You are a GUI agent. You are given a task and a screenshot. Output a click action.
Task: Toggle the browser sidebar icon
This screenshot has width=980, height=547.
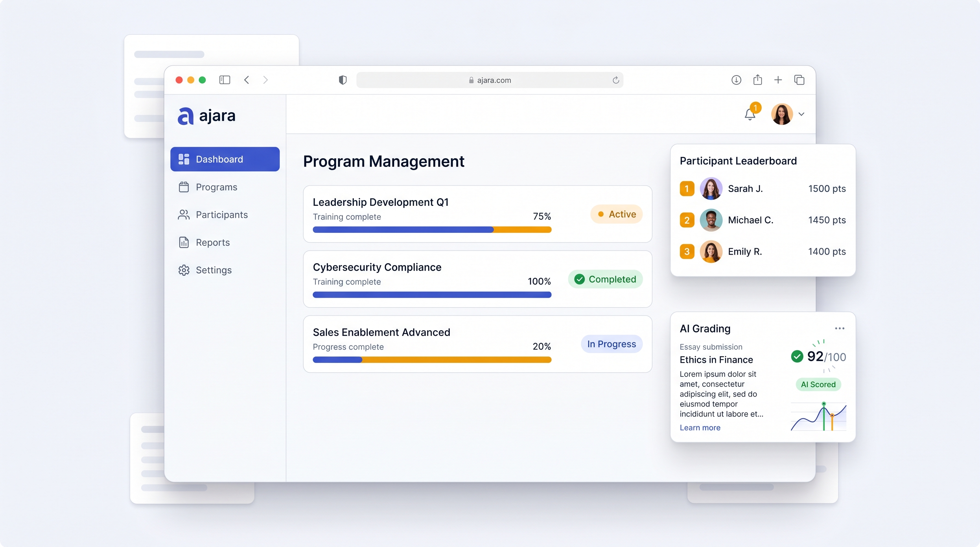(x=224, y=80)
